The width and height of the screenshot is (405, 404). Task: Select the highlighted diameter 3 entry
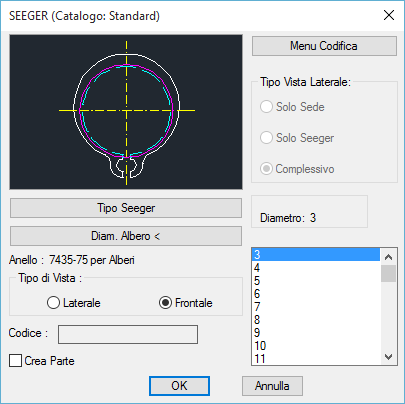[x=316, y=255]
